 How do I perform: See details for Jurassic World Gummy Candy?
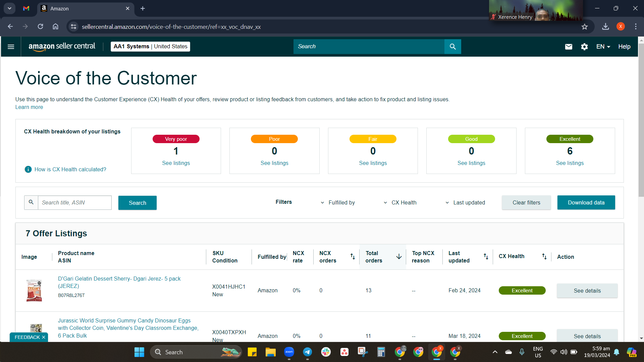click(x=587, y=336)
